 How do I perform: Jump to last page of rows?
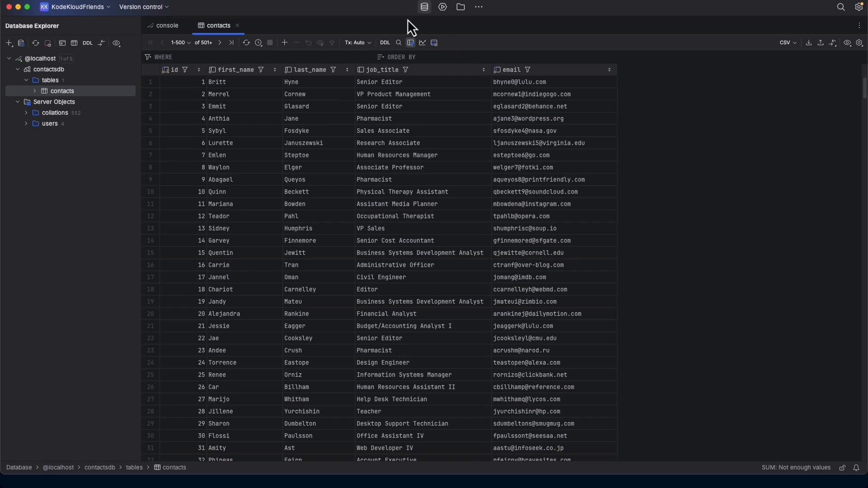click(231, 43)
